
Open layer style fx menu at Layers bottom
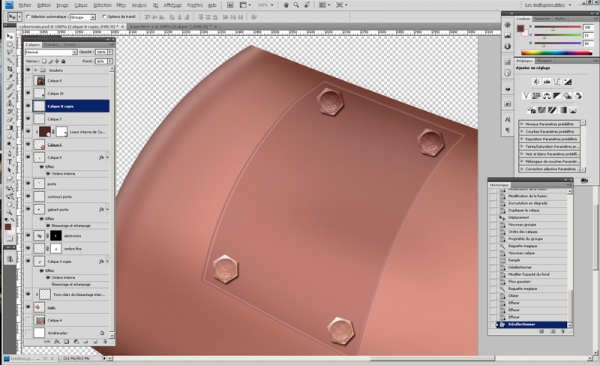click(57, 341)
